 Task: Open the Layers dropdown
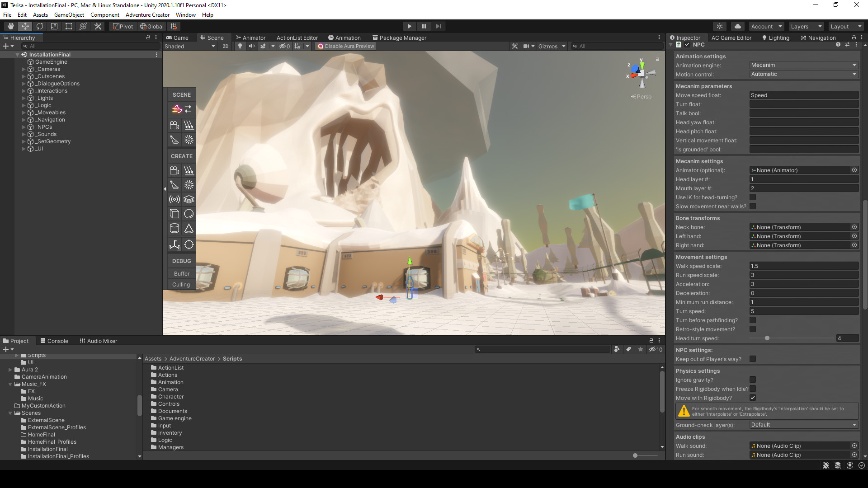tap(806, 26)
